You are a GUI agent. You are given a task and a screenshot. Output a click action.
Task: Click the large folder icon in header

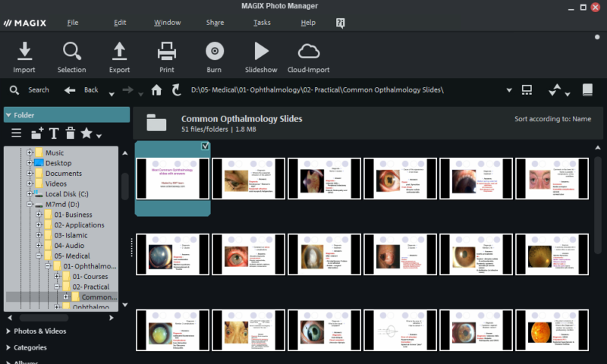click(x=156, y=123)
